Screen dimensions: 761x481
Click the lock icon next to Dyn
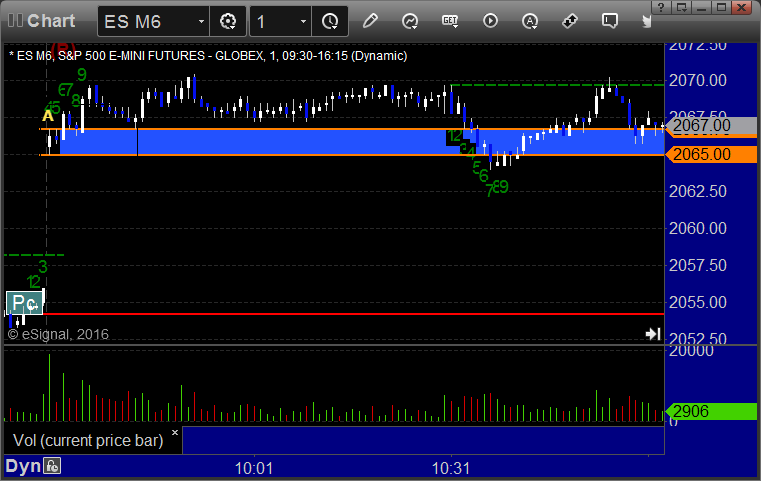[52, 466]
